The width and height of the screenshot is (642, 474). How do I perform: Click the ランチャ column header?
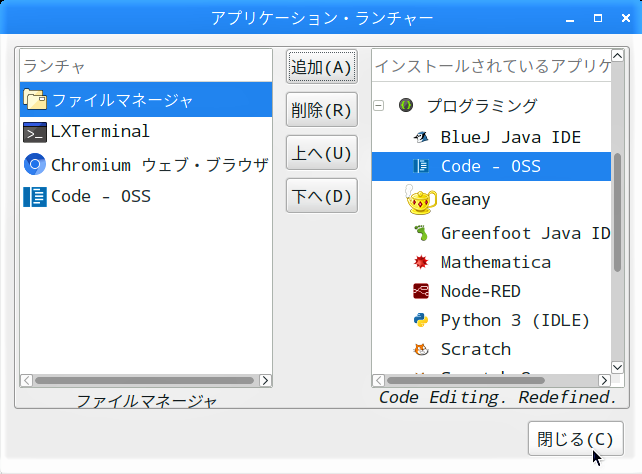(146, 66)
